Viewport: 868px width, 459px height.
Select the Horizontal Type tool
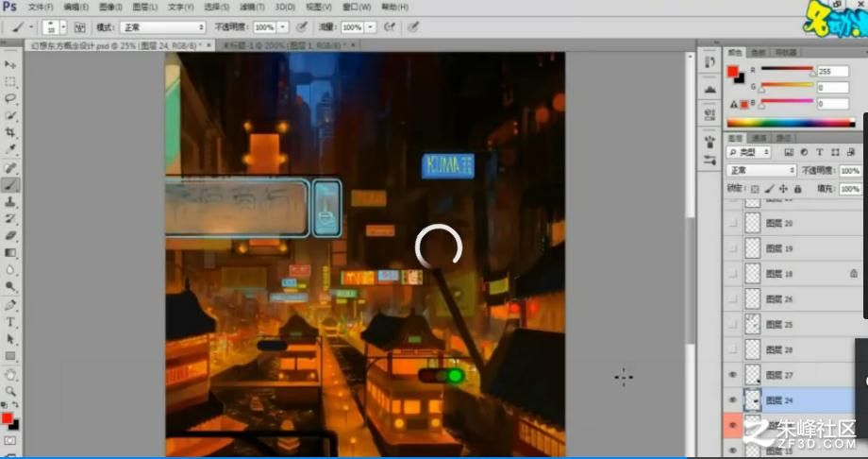point(10,322)
